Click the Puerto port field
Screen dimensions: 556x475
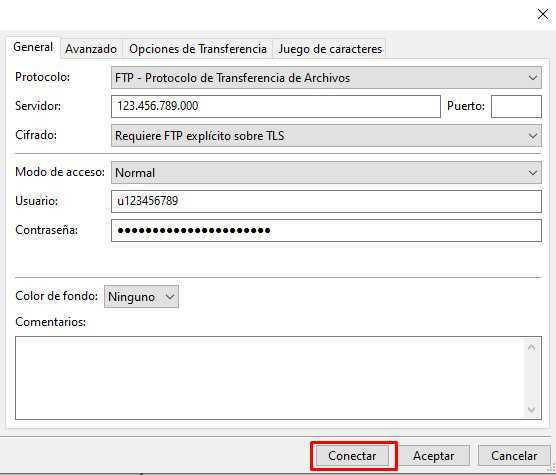[516, 106]
